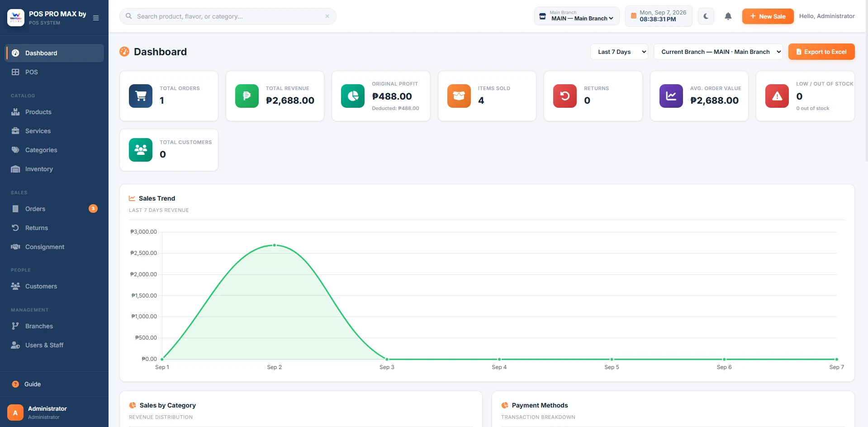Open Consignment page
Image resolution: width=868 pixels, height=427 pixels.
point(54,247)
